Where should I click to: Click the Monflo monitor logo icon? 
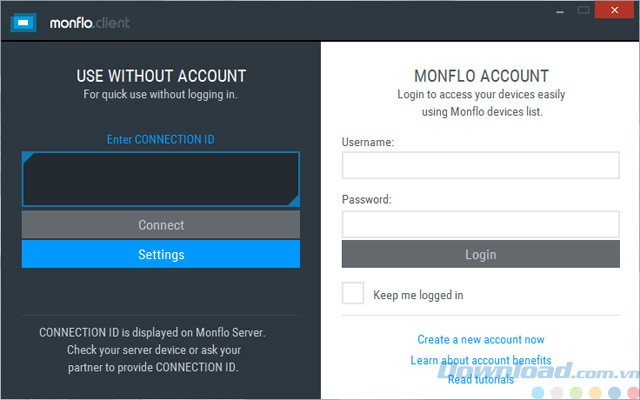23,22
